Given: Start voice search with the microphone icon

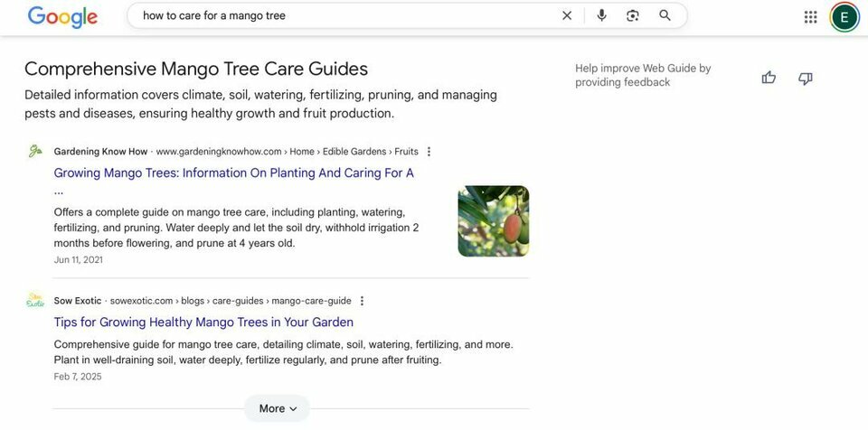Looking at the screenshot, I should point(601,15).
